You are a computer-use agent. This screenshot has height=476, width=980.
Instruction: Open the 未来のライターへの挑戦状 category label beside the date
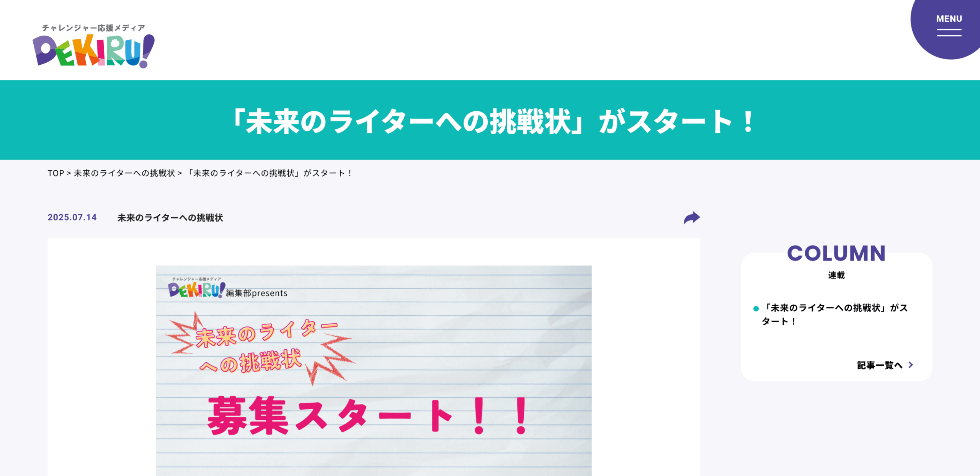(x=170, y=218)
